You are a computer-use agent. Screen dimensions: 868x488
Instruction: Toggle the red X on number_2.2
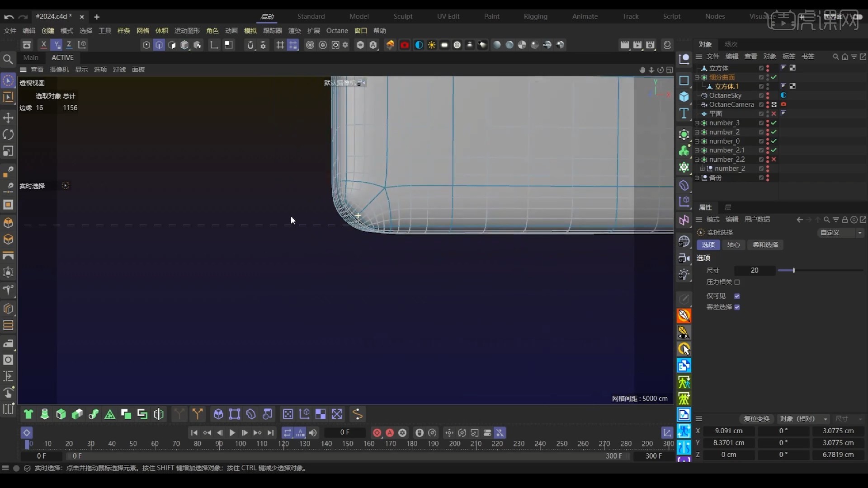click(774, 160)
